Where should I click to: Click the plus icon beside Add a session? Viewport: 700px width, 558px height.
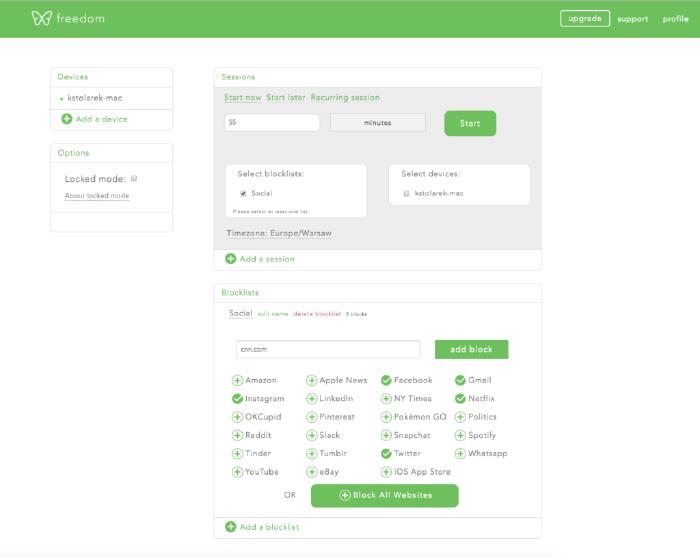click(x=230, y=258)
